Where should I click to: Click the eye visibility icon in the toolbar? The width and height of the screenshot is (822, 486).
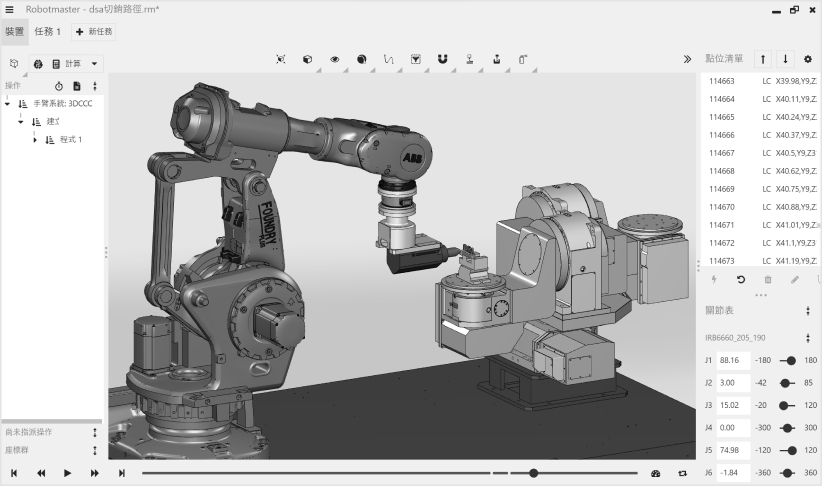pos(334,59)
